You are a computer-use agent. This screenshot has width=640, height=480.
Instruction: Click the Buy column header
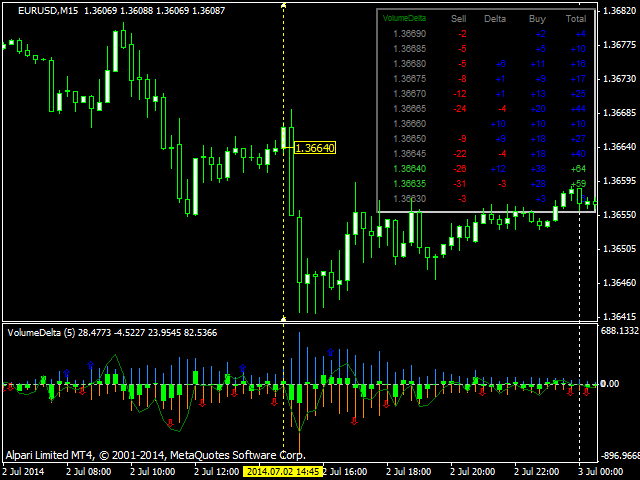tap(537, 19)
